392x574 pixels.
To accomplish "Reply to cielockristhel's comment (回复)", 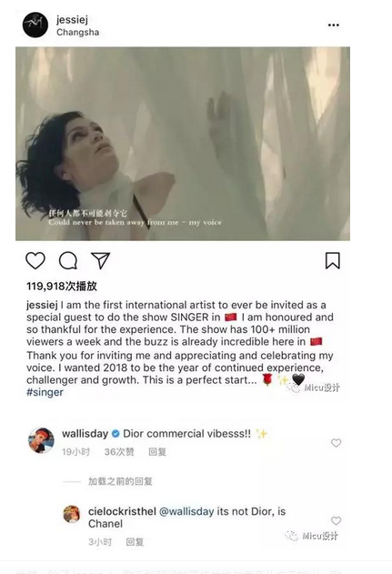I will pyautogui.click(x=135, y=542).
